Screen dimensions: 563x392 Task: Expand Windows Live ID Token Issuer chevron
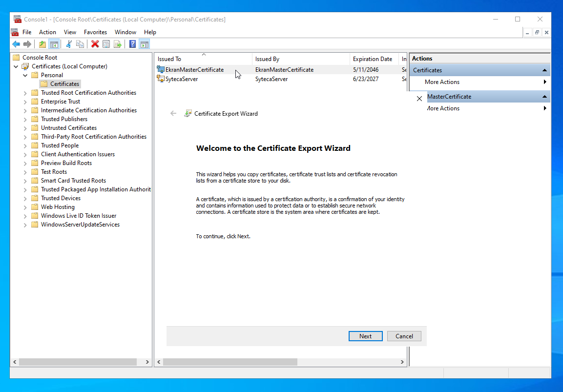pyautogui.click(x=25, y=216)
